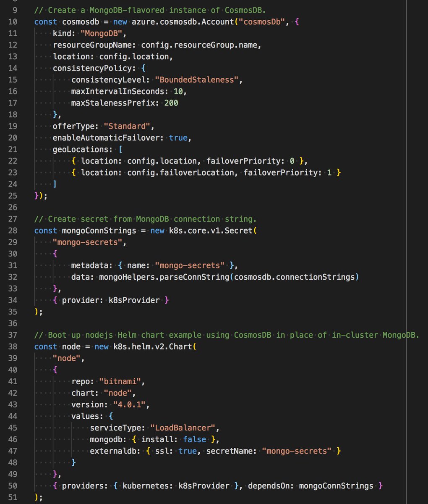Screen dimensions: 428x504
Task: Click the comment 'Create secret from MongoDB connection string'
Action: pyautogui.click(x=146, y=219)
